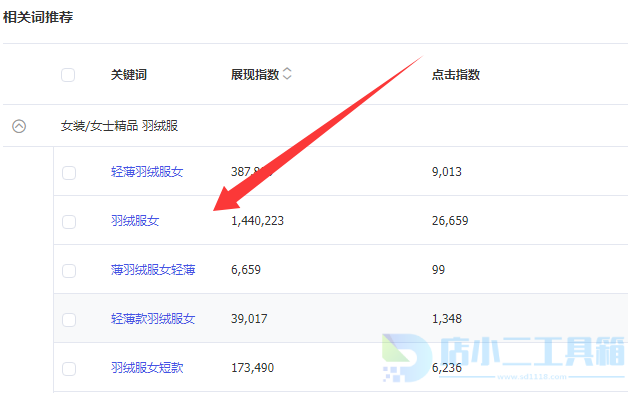This screenshot has height=397, width=628.
Task: Sort by 展现指数 using the sort arrows
Action: [287, 74]
